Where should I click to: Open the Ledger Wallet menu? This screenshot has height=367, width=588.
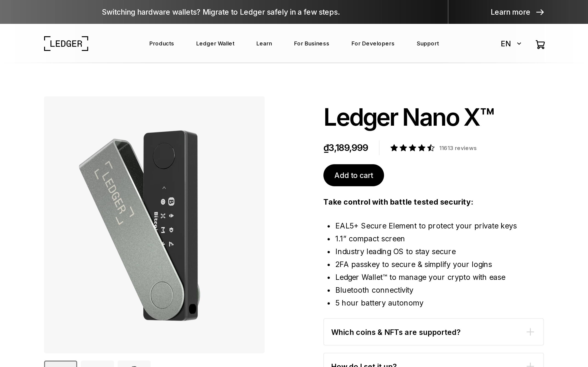coord(215,44)
